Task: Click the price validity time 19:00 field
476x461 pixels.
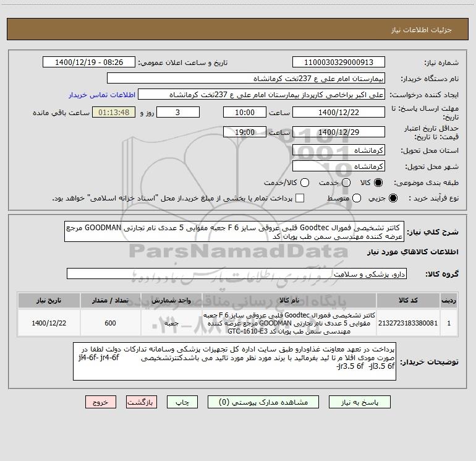Action: (x=245, y=132)
